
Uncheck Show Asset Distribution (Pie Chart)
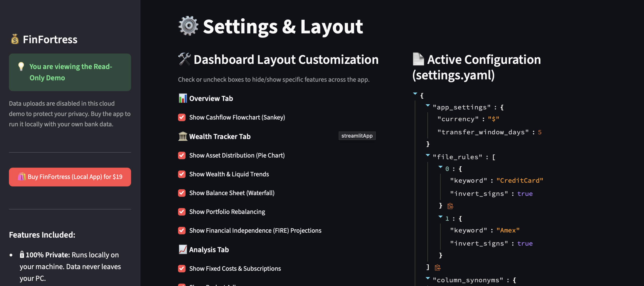point(182,155)
